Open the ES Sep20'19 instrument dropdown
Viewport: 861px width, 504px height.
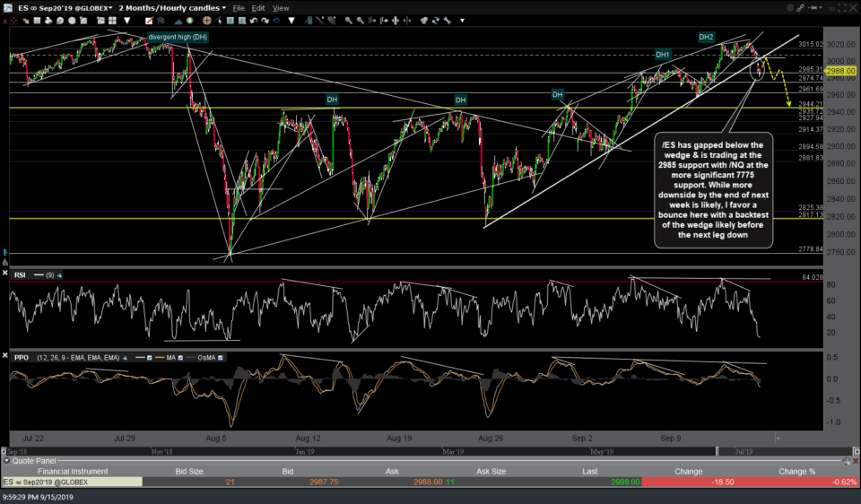click(65, 8)
